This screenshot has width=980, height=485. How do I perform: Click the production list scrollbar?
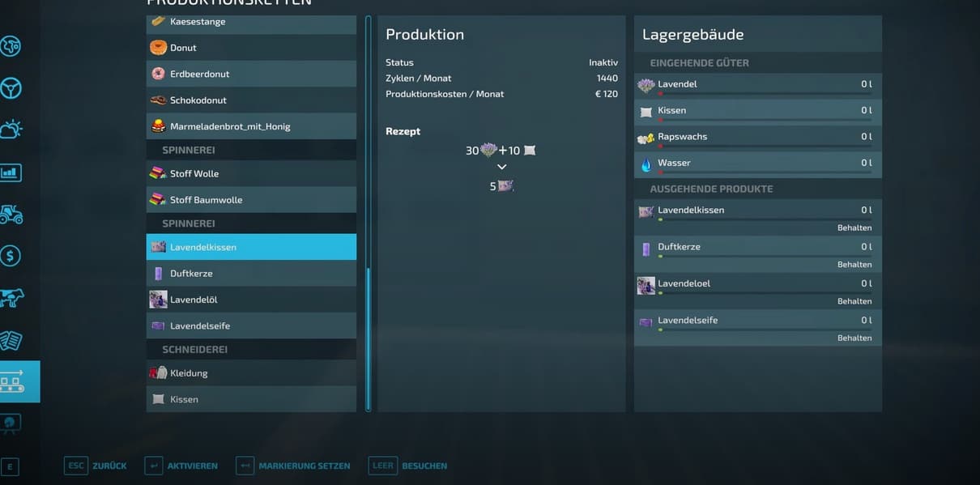pos(369,338)
